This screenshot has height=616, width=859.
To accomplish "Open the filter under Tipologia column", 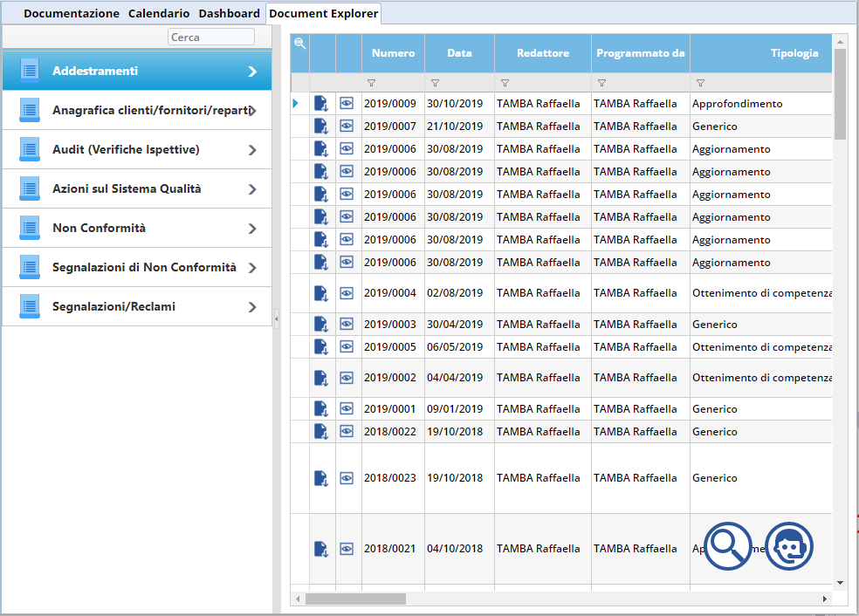I will [x=700, y=83].
